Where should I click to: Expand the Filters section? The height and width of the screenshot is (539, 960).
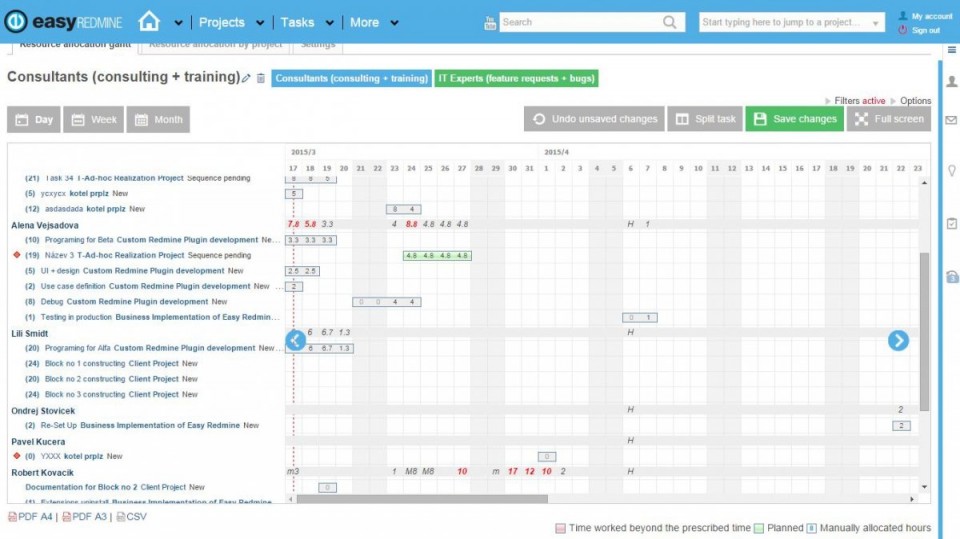(x=859, y=101)
